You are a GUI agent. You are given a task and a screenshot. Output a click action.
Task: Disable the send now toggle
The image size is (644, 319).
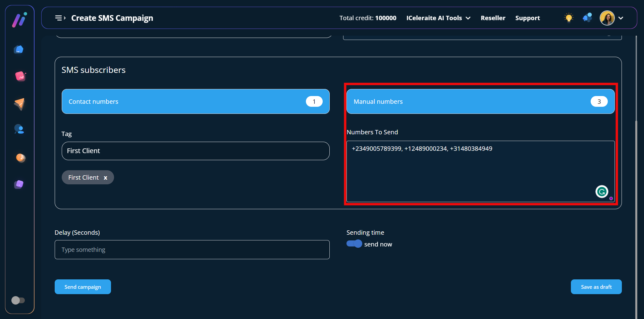[x=354, y=244]
